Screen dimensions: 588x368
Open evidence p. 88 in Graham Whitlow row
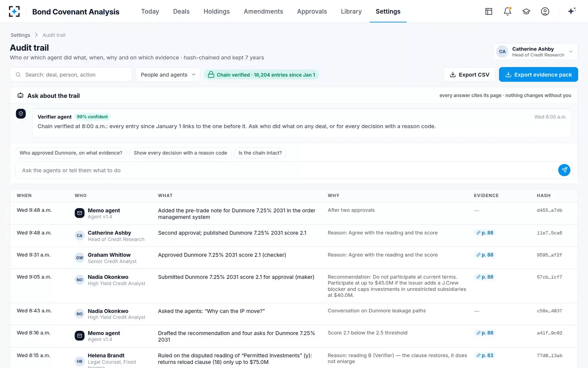coord(485,255)
